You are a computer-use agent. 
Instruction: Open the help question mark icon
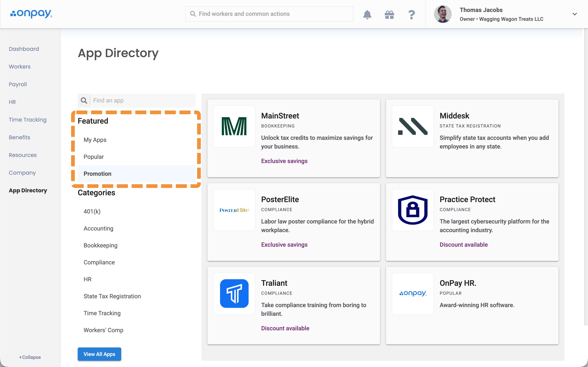tap(412, 15)
